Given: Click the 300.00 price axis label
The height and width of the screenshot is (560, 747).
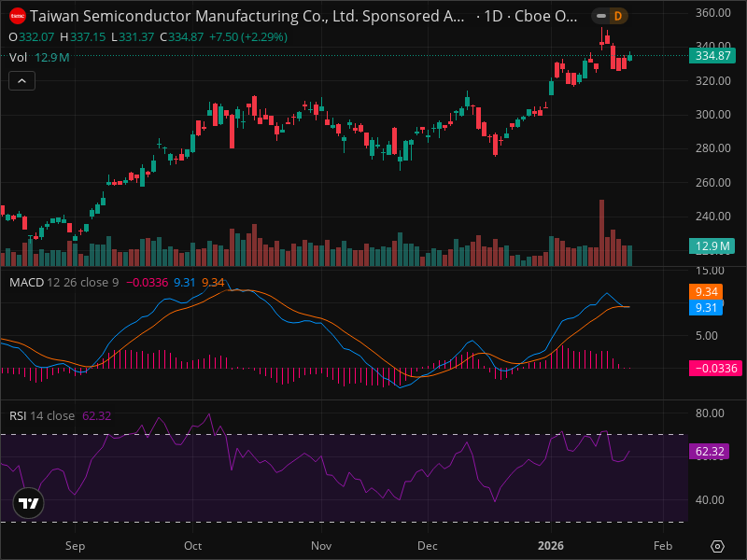Looking at the screenshot, I should pyautogui.click(x=712, y=115).
